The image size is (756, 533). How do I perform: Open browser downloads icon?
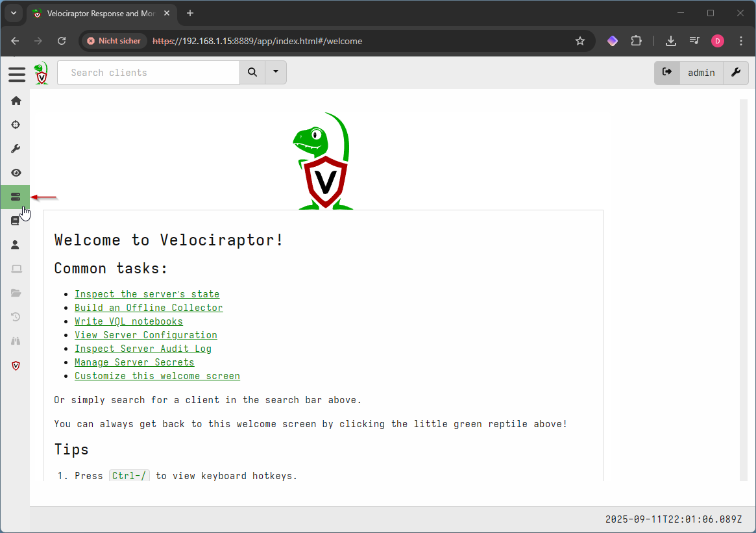coord(670,41)
